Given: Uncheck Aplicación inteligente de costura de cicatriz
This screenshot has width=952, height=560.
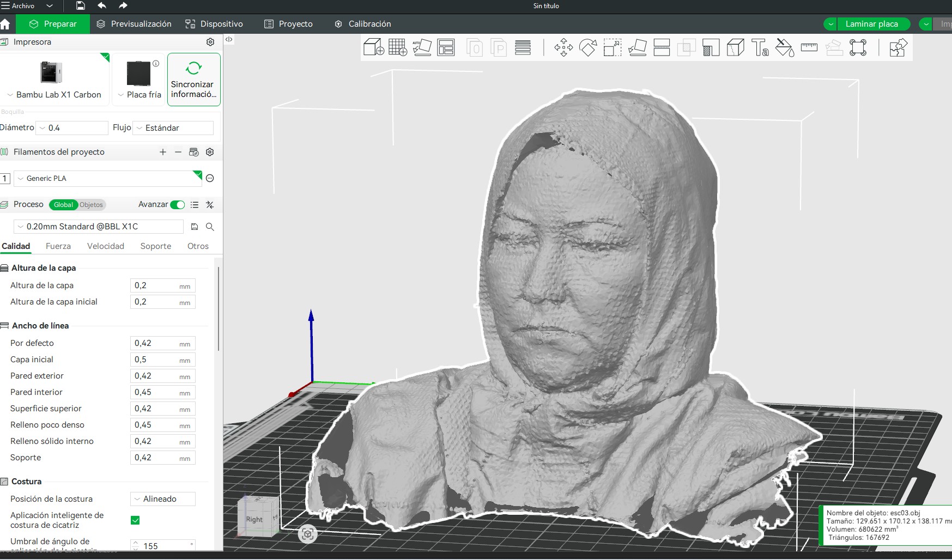Looking at the screenshot, I should [x=135, y=520].
